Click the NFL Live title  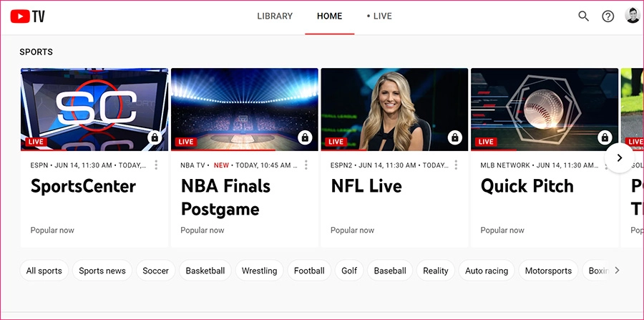click(x=366, y=186)
